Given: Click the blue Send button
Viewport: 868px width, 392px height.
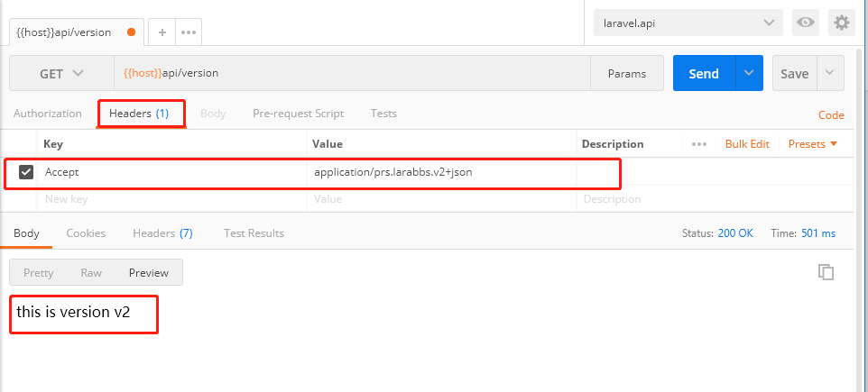Looking at the screenshot, I should [x=704, y=74].
